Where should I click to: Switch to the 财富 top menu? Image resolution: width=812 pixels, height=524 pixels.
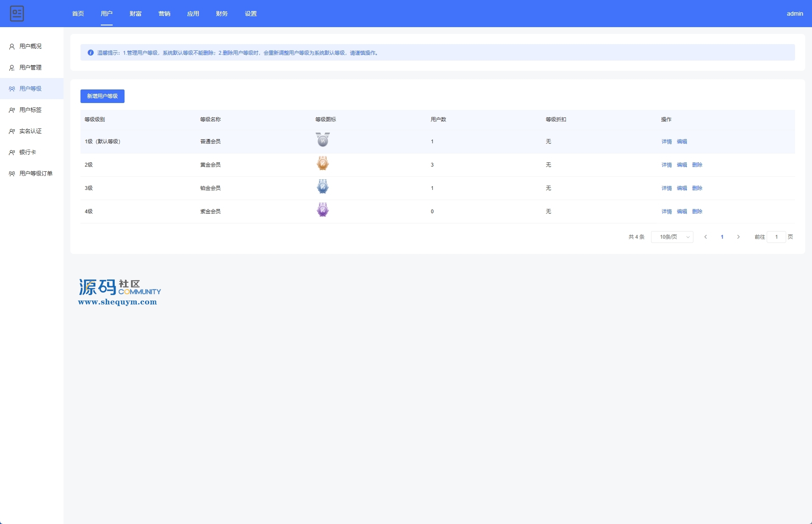pos(136,14)
